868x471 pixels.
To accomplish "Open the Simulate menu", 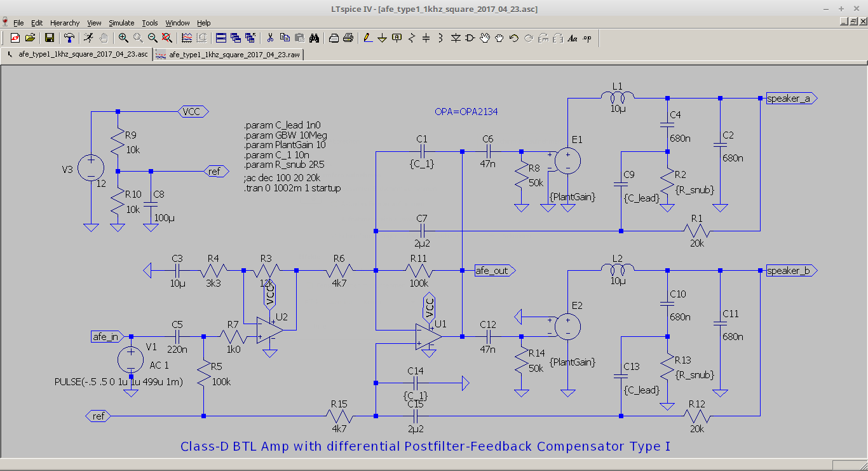I will 121,23.
